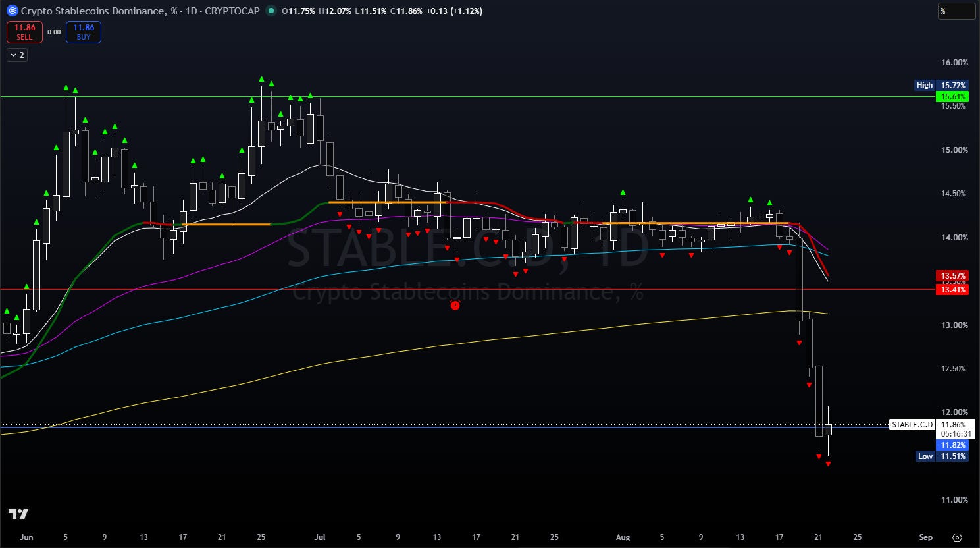Click the STABLE.C.D symbol label
The width and height of the screenshot is (980, 548).
click(x=912, y=425)
